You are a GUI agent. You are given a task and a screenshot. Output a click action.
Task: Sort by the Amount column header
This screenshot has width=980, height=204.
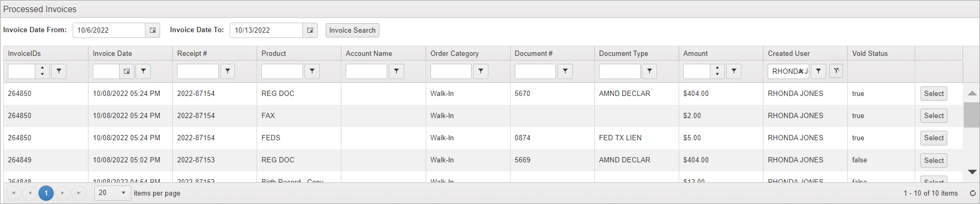695,53
